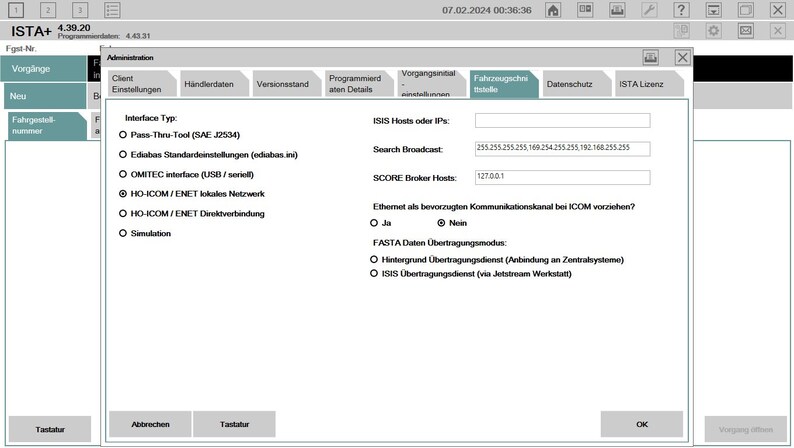Open the envelope mail icon

pyautogui.click(x=746, y=31)
